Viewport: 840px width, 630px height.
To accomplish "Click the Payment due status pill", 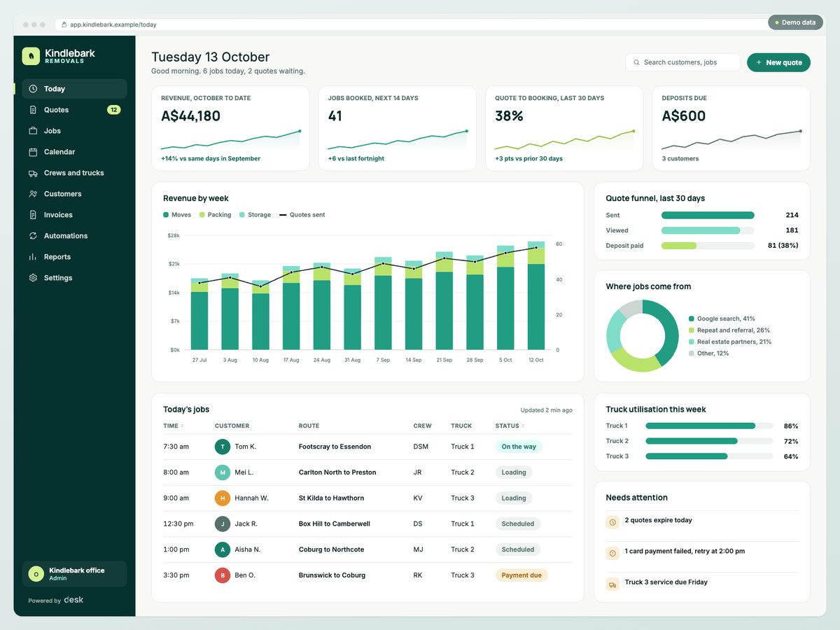I will point(521,575).
